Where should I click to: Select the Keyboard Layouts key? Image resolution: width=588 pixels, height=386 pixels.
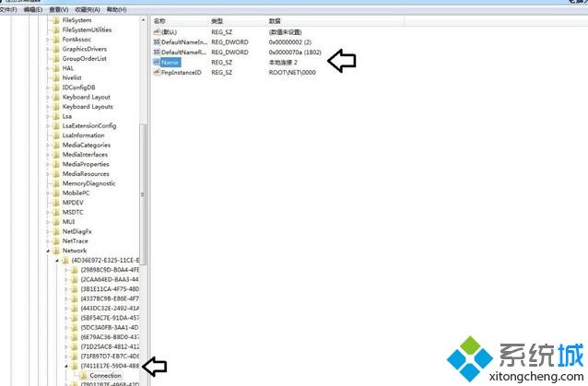point(88,107)
